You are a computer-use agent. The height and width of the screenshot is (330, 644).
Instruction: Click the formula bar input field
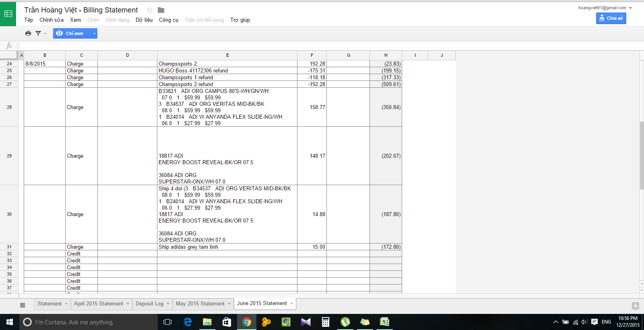coord(322,45)
